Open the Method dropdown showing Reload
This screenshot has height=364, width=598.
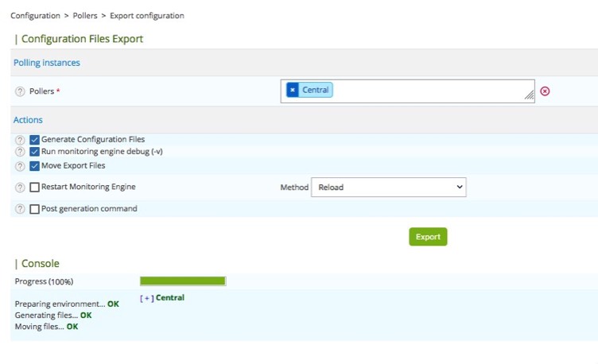coord(388,188)
